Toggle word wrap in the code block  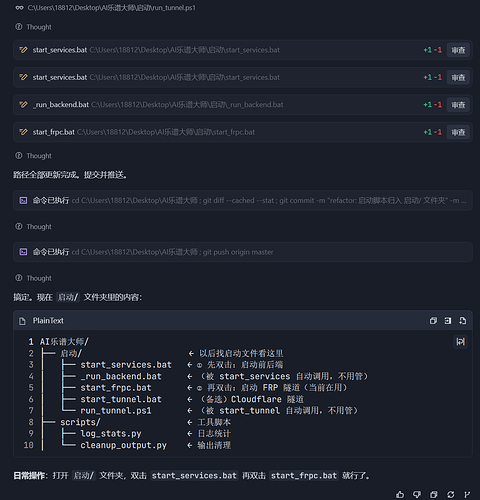tap(460, 342)
